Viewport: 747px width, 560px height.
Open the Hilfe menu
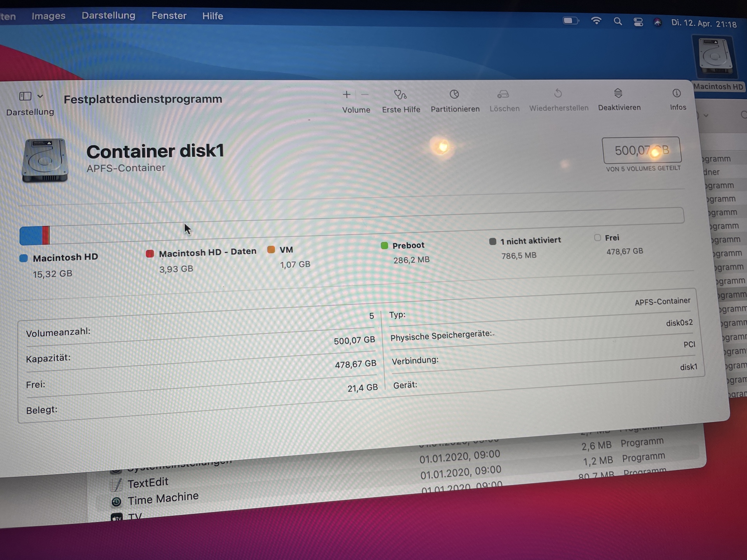212,16
